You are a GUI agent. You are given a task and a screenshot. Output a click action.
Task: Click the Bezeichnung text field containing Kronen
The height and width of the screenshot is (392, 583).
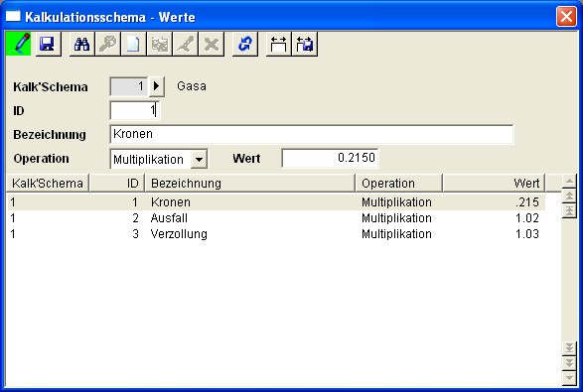point(312,134)
